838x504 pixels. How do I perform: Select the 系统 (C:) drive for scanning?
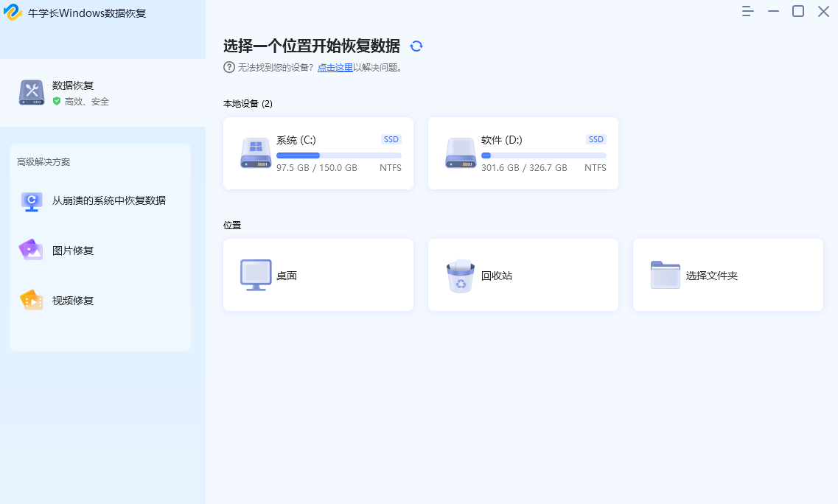tap(318, 153)
